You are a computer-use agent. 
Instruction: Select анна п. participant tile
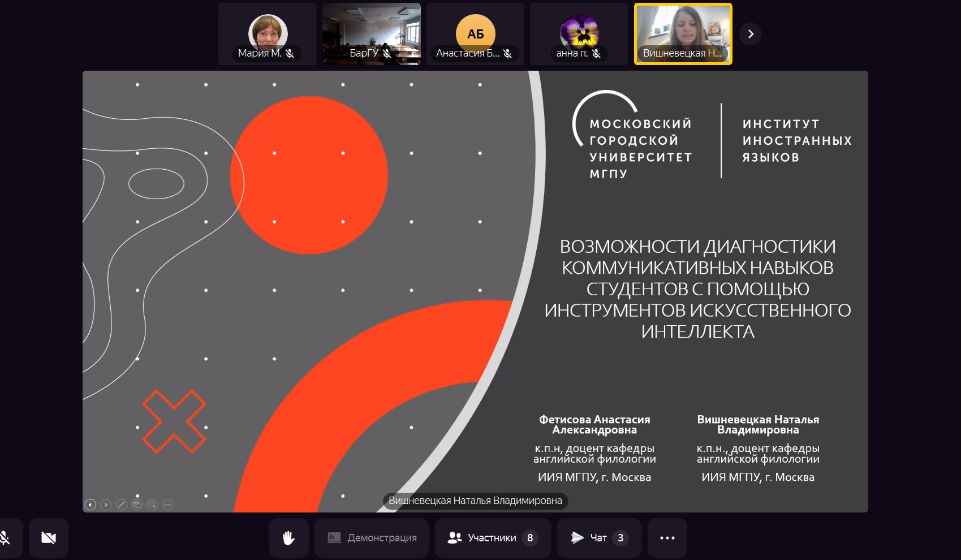(579, 34)
